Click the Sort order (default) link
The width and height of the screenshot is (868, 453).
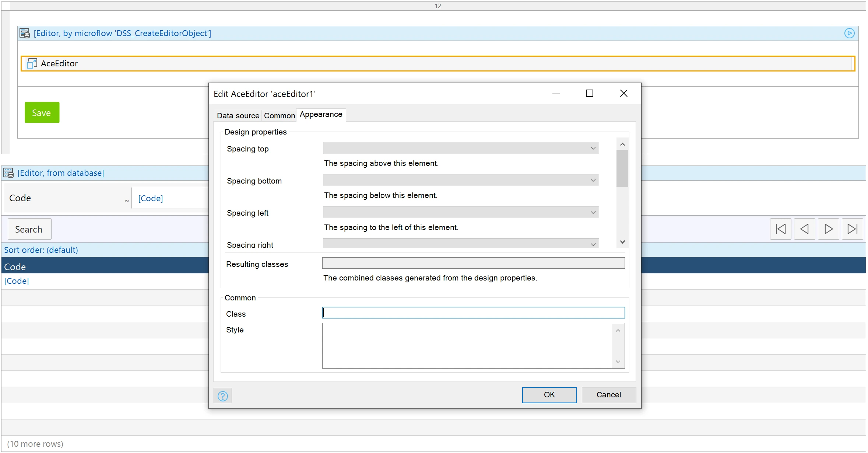(x=41, y=250)
